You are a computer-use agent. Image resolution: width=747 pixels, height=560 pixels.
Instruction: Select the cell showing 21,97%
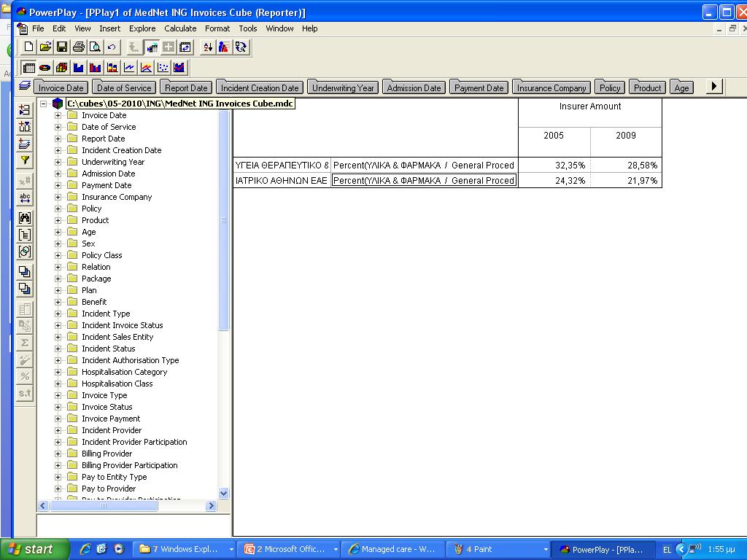tap(626, 181)
